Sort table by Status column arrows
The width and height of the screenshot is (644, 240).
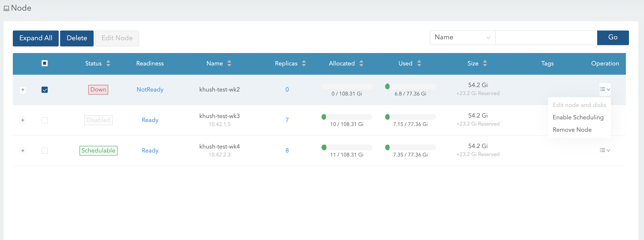[x=108, y=63]
